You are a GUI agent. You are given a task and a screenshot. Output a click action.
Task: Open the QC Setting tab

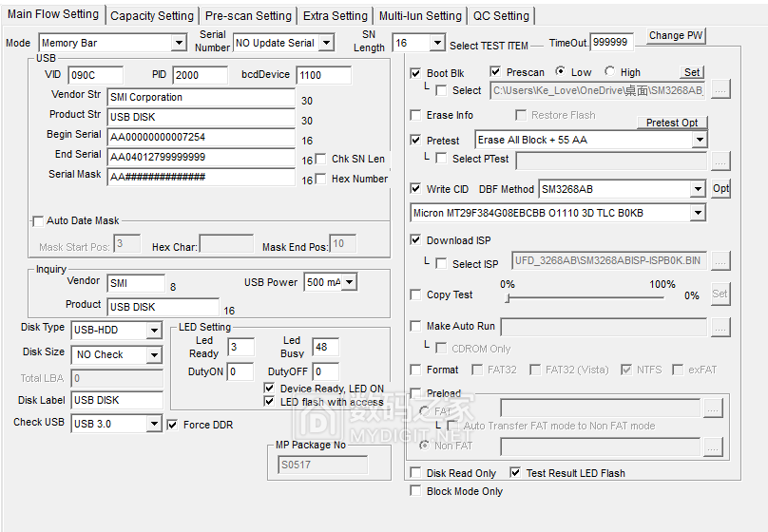(501, 15)
